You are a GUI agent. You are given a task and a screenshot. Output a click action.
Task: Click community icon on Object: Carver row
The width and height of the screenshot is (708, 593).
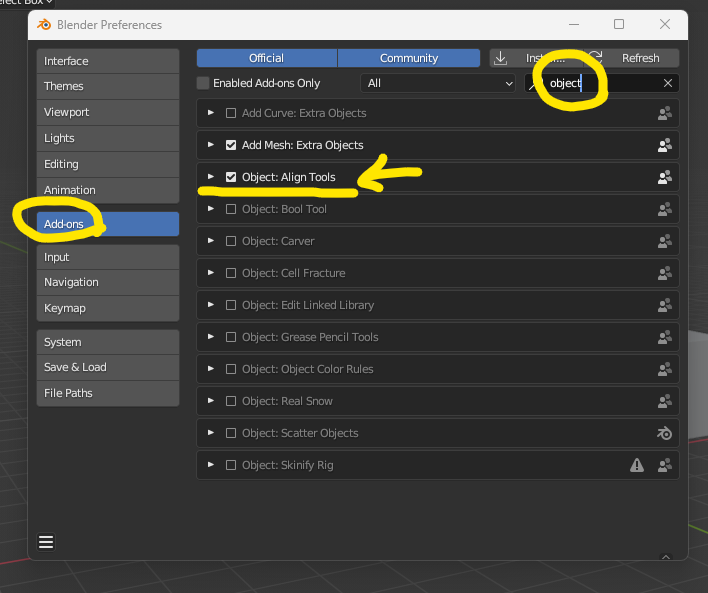point(665,241)
